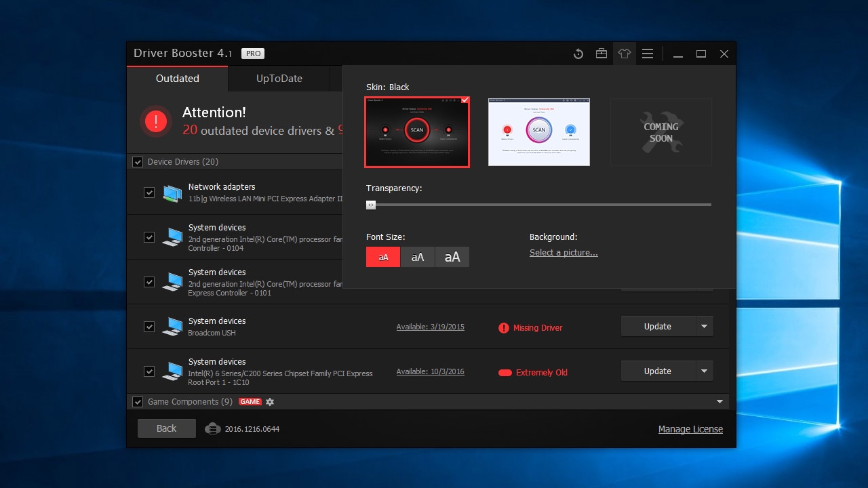This screenshot has width=868, height=488.
Task: Select the largest font size option
Action: coord(452,257)
